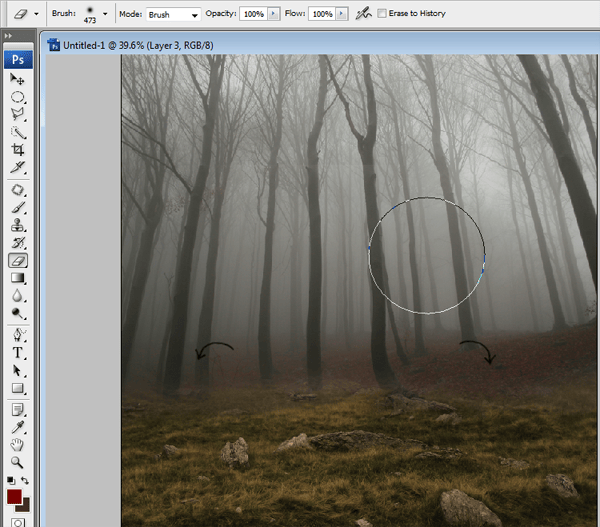Toggle Quick Mask mode button
This screenshot has width=600, height=527.
coord(18,521)
